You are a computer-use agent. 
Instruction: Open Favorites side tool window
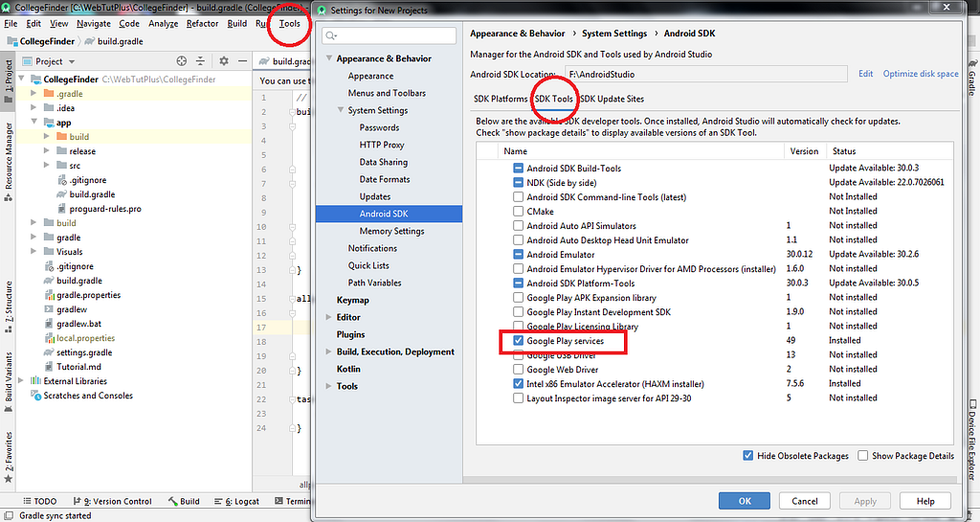tap(8, 456)
